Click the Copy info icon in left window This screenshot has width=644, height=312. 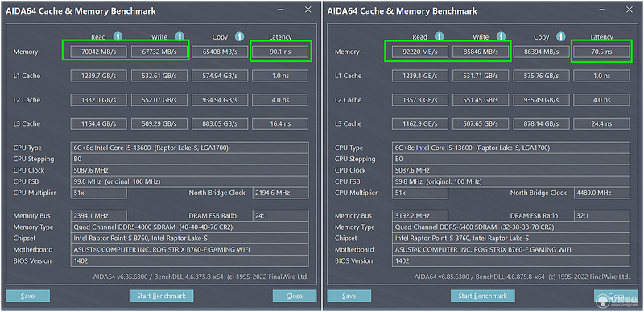click(239, 36)
